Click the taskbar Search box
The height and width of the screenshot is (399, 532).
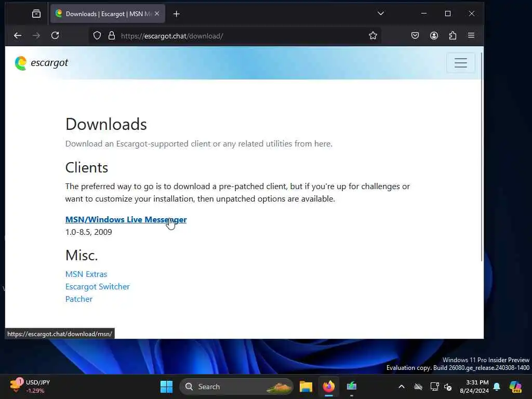(236, 387)
